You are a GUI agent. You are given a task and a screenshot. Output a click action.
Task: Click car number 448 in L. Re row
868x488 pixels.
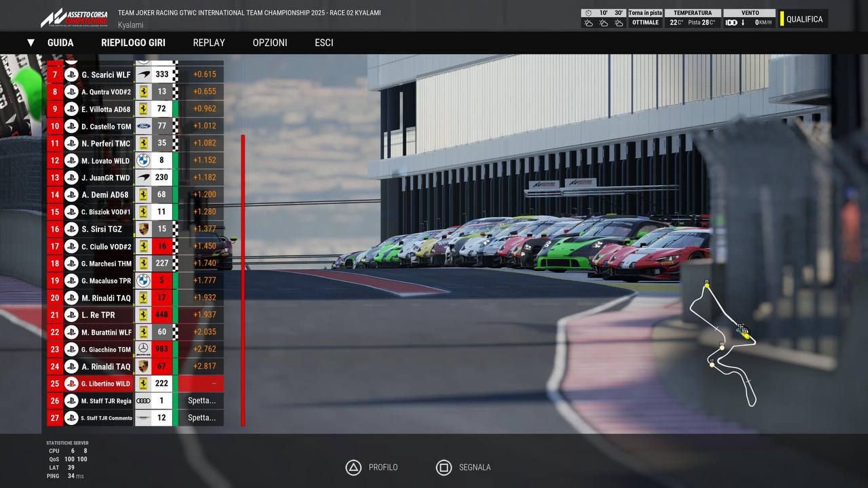click(162, 315)
